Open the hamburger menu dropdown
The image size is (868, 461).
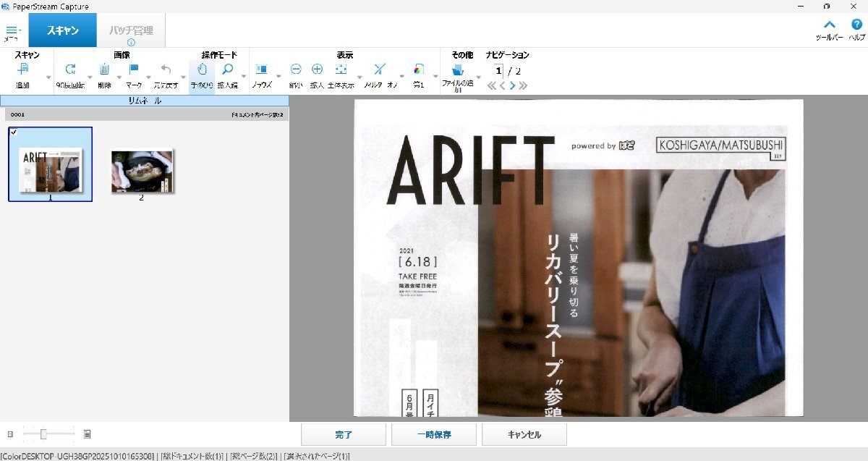coord(12,32)
